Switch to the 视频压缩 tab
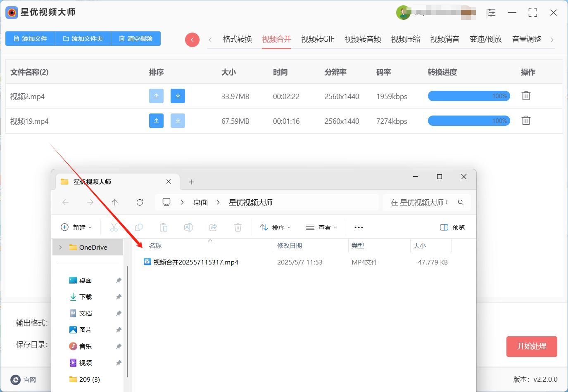The height and width of the screenshot is (392, 568). coord(406,39)
